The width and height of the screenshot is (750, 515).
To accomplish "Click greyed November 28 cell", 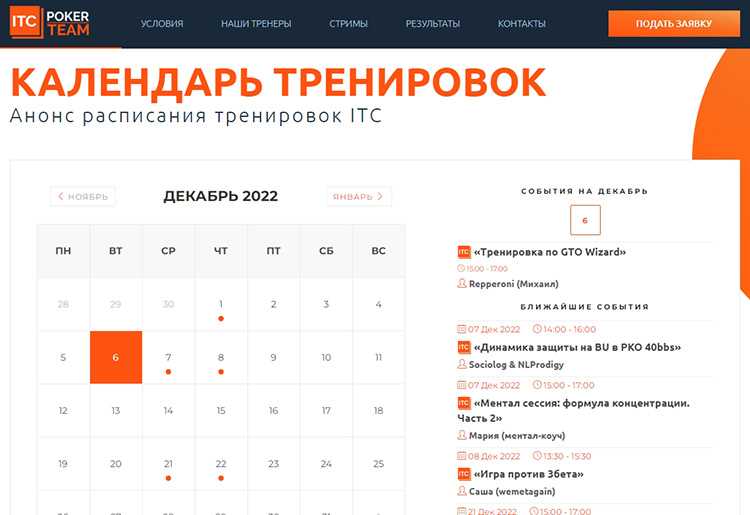I will [x=63, y=304].
